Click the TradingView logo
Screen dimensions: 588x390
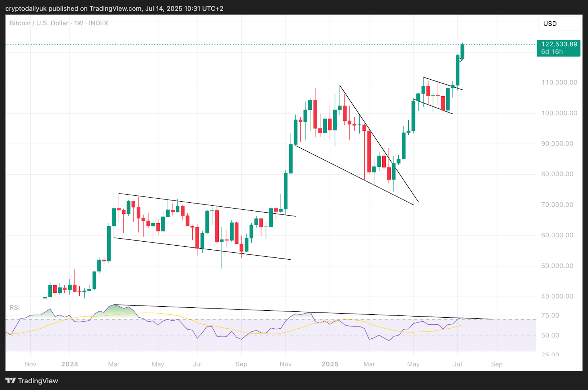click(x=32, y=381)
